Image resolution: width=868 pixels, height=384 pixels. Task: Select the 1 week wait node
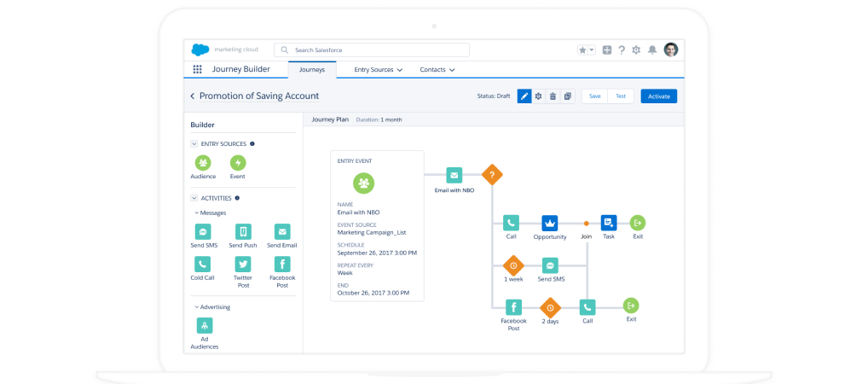click(x=513, y=265)
